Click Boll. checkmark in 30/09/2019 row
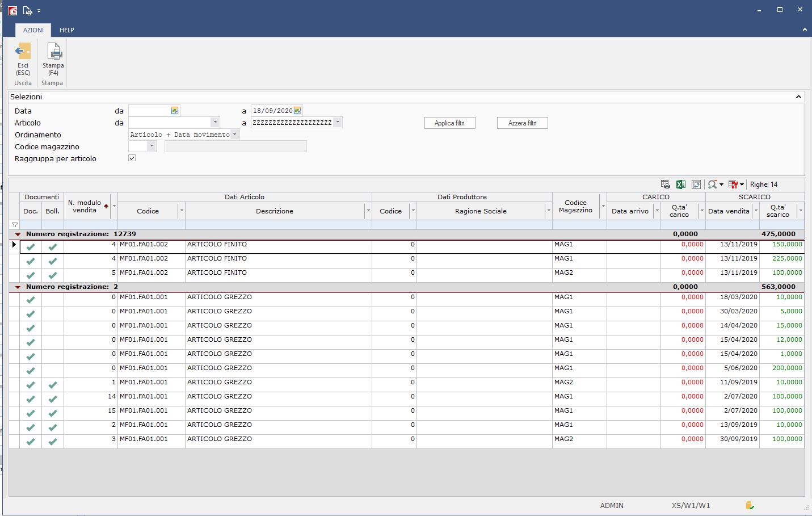The height and width of the screenshot is (516, 812). [x=53, y=442]
